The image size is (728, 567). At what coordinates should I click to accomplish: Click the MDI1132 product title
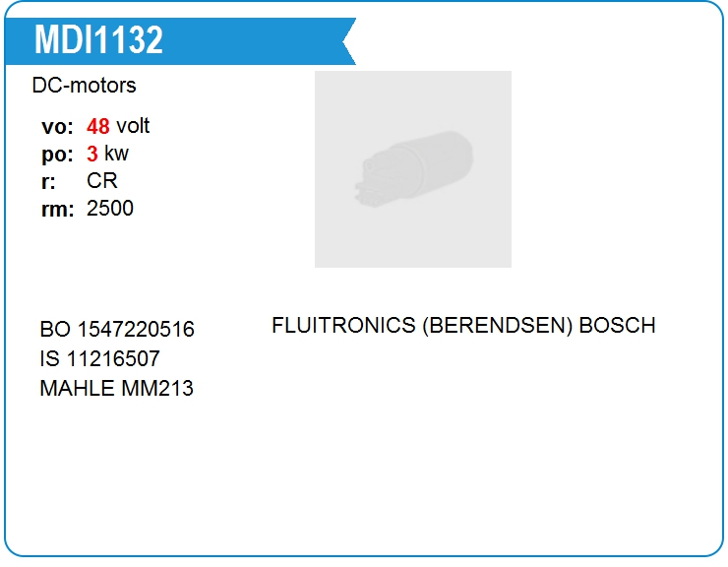pyautogui.click(x=98, y=40)
